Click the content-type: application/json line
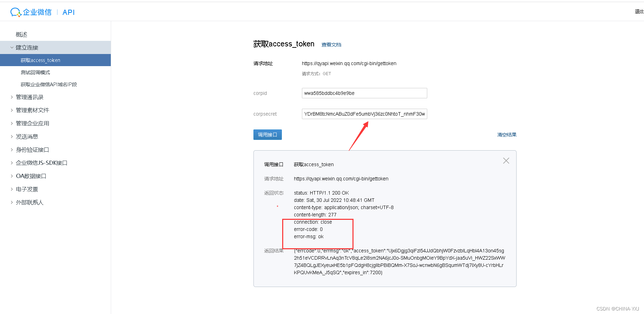Viewport: 644px width, 314px height. point(344,207)
